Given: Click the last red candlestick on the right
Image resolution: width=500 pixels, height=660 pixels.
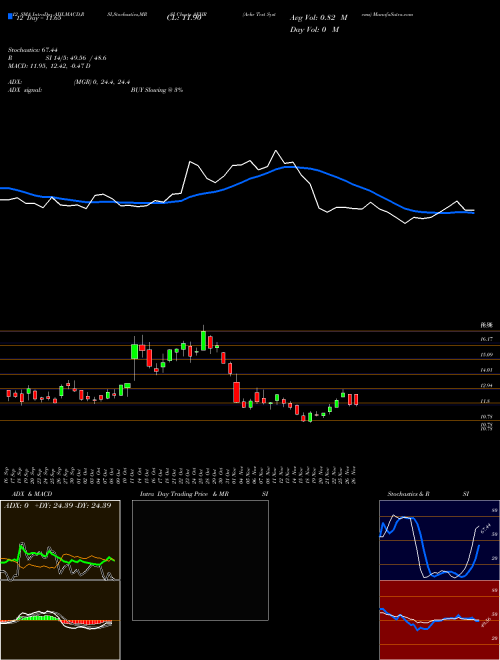Looking at the screenshot, I should 356,400.
